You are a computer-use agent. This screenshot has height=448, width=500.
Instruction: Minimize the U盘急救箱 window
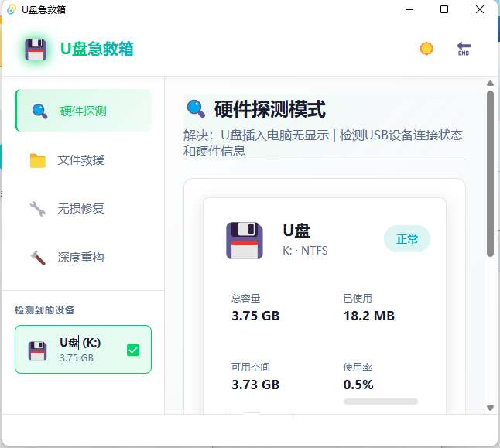click(409, 9)
